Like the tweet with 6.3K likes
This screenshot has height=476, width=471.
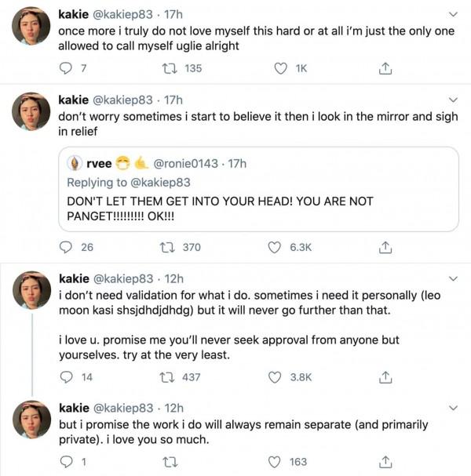coord(275,247)
